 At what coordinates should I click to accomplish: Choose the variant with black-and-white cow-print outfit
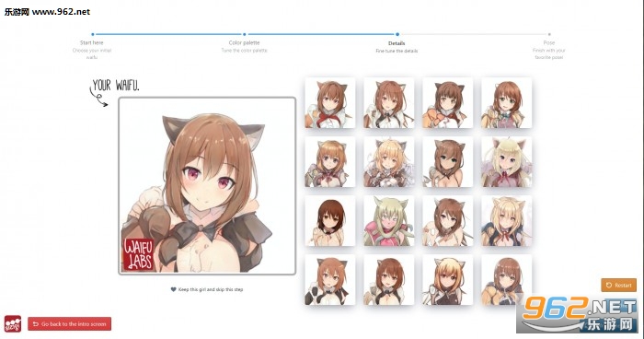[x=329, y=280]
